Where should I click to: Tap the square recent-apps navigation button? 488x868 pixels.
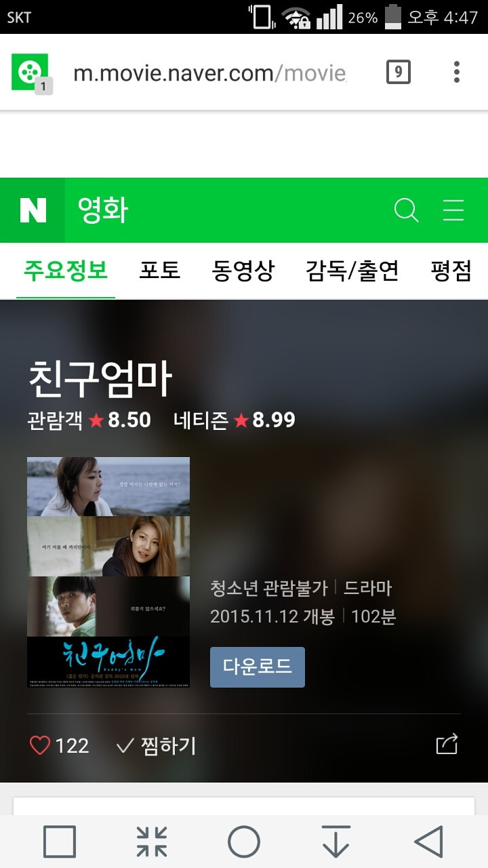point(60,842)
